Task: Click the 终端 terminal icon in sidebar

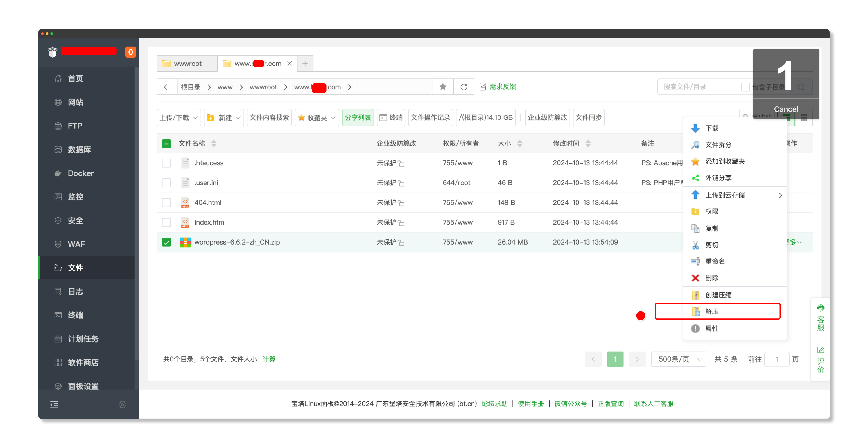Action: pyautogui.click(x=58, y=315)
